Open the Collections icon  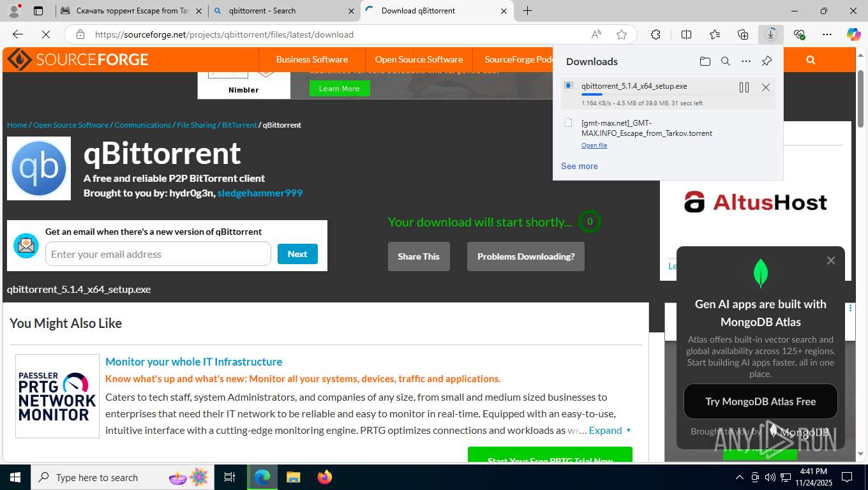point(743,34)
